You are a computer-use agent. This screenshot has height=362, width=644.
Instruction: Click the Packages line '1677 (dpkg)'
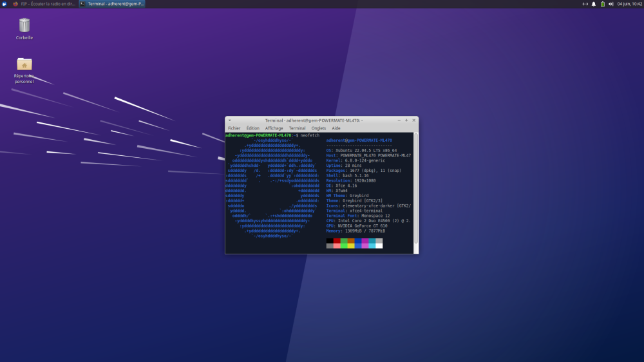363,171
